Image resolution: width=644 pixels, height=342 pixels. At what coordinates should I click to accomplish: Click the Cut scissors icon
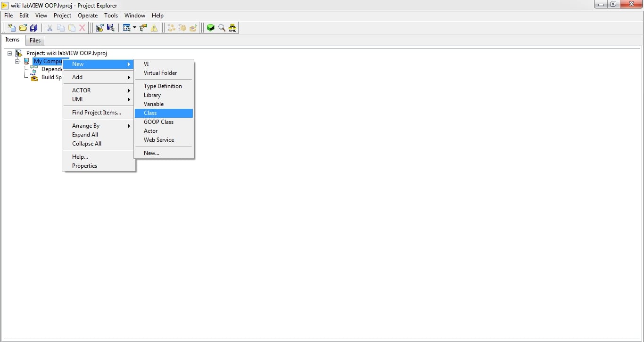click(50, 28)
